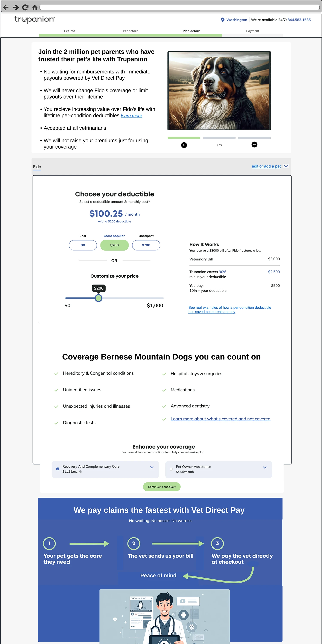Go to the Pet details step
This screenshot has height=644, width=322.
point(130,31)
